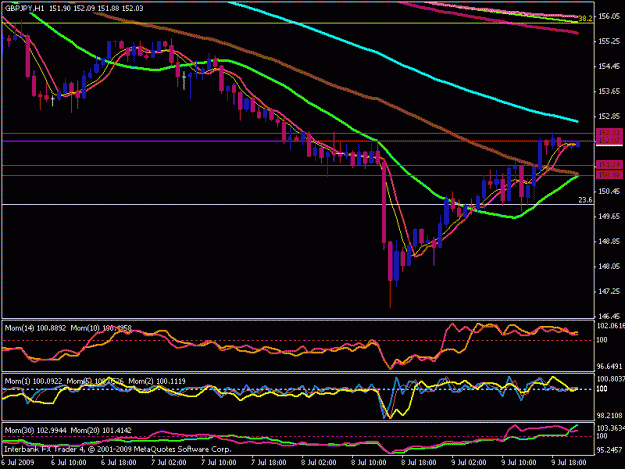Click the Mom(30) Mom(20) indicator label
This screenshot has width=625, height=469.
(x=68, y=430)
